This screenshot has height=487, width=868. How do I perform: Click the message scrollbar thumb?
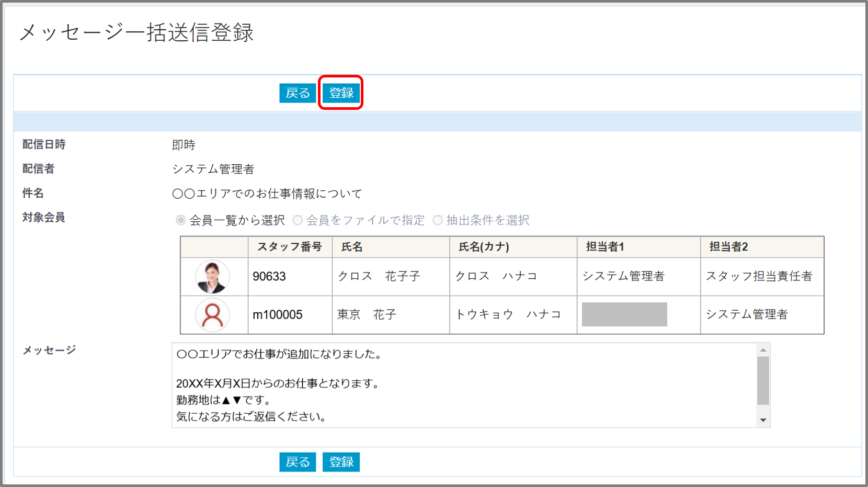[x=763, y=381]
